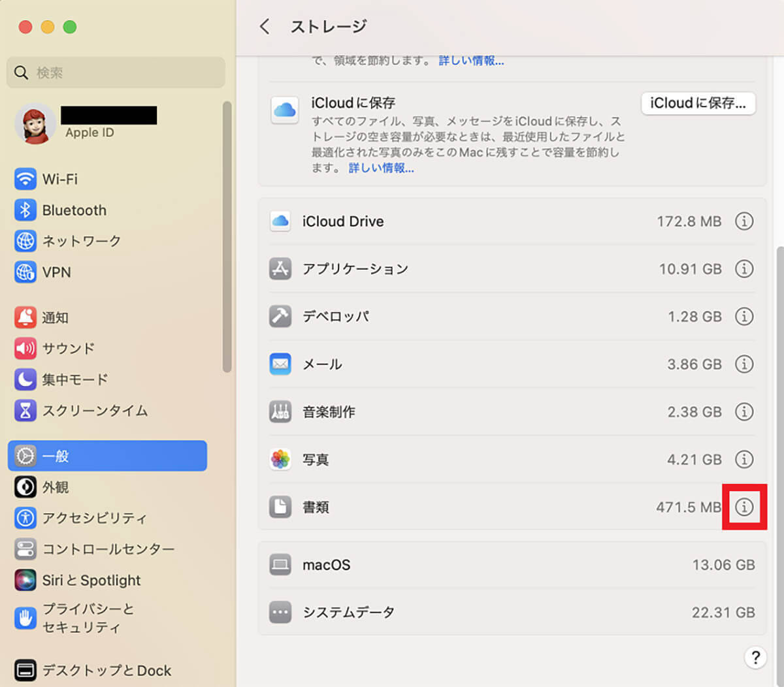Click the info icon for 写真
This screenshot has height=687, width=784.
(744, 459)
